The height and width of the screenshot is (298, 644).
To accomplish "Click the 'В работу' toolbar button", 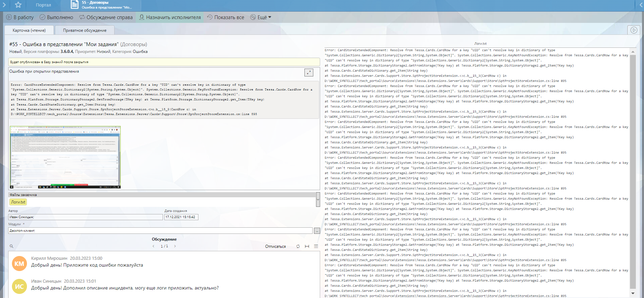I will coord(20,17).
